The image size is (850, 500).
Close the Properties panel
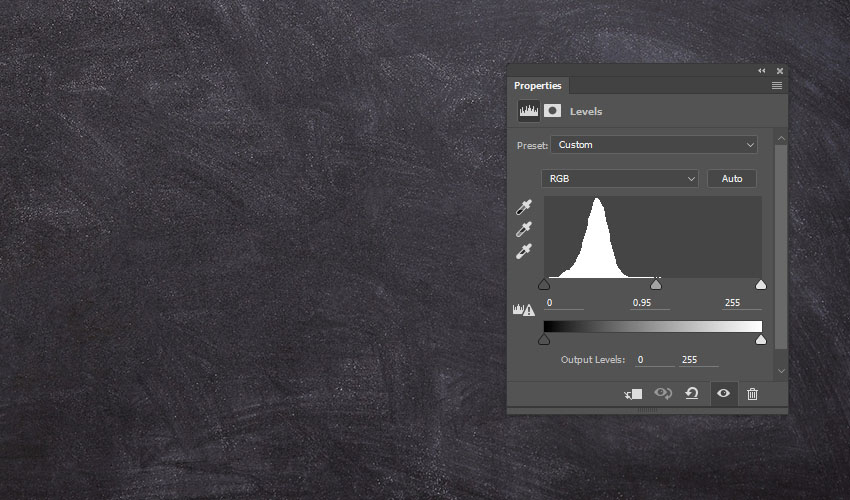pos(780,71)
